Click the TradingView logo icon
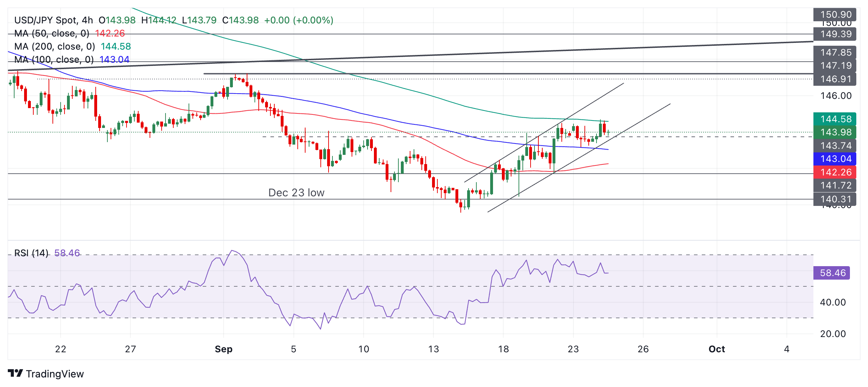The width and height of the screenshot is (868, 387). click(15, 373)
